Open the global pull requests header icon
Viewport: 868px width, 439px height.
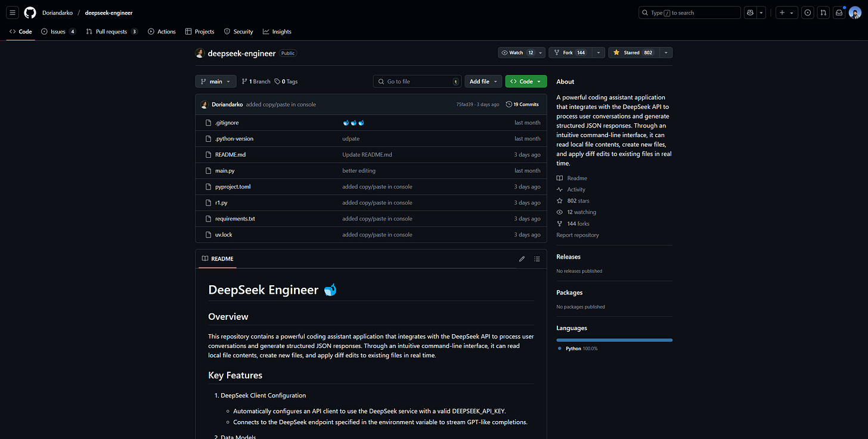tap(823, 13)
